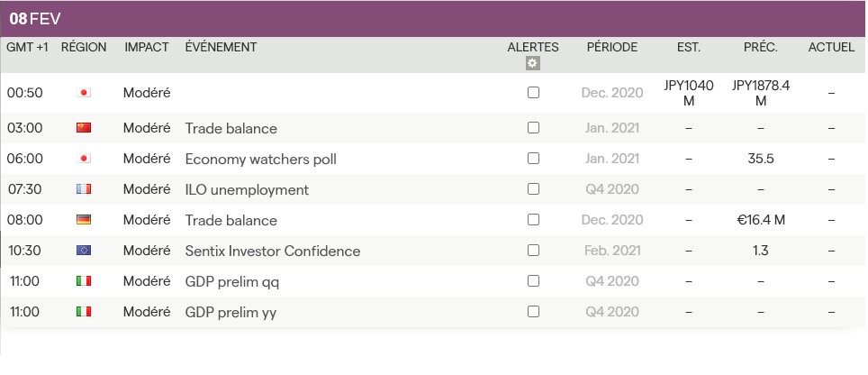
Task: Click the alerts settings gear icon
Action: tap(533, 63)
